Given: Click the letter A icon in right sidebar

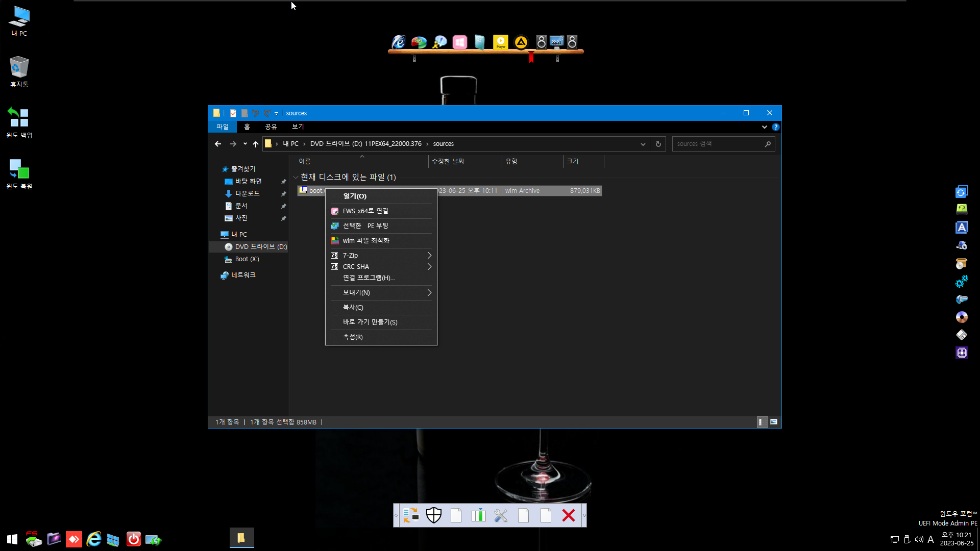Looking at the screenshot, I should 962,228.
